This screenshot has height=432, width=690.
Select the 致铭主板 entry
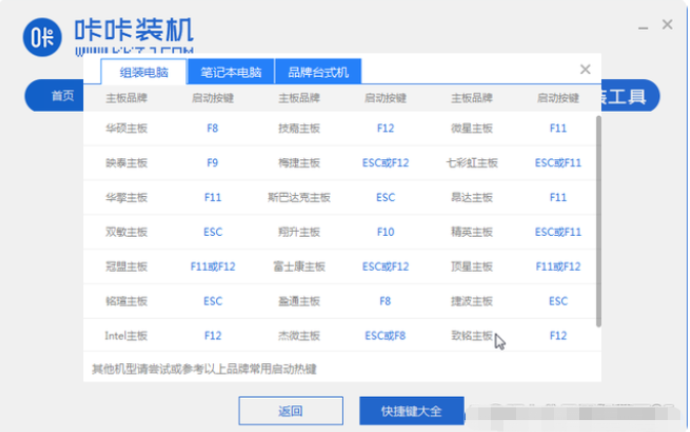pyautogui.click(x=472, y=335)
